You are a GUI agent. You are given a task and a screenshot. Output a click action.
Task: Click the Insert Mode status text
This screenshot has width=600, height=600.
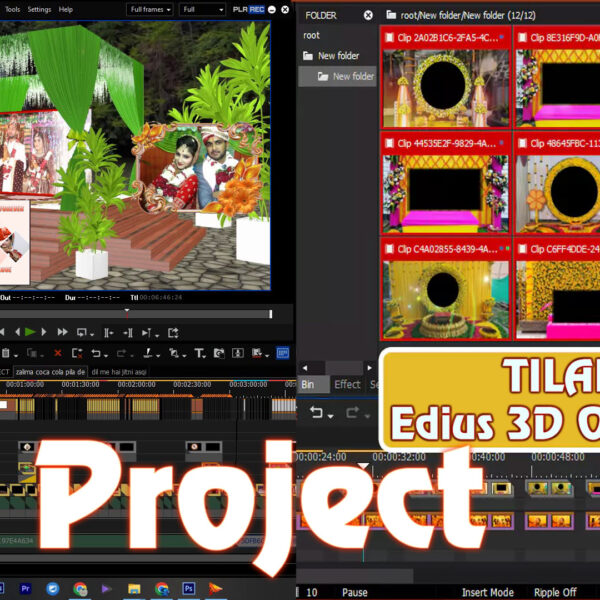point(488,592)
